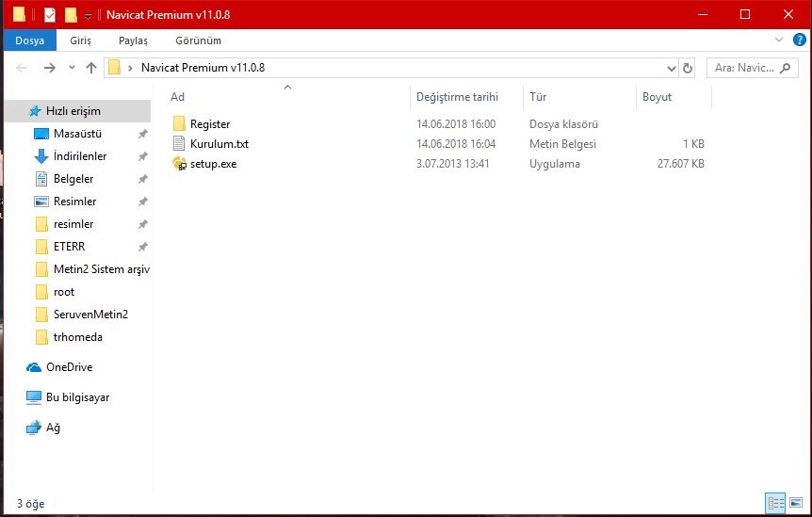Image resolution: width=812 pixels, height=517 pixels.
Task: Click the folder icon in title bar
Action: pyautogui.click(x=19, y=14)
